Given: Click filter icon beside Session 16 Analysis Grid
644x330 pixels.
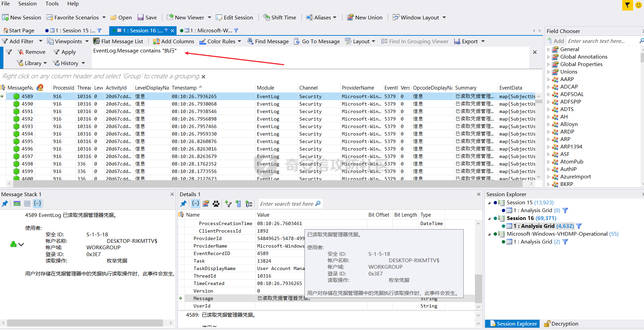Looking at the screenshot, I should (x=579, y=226).
